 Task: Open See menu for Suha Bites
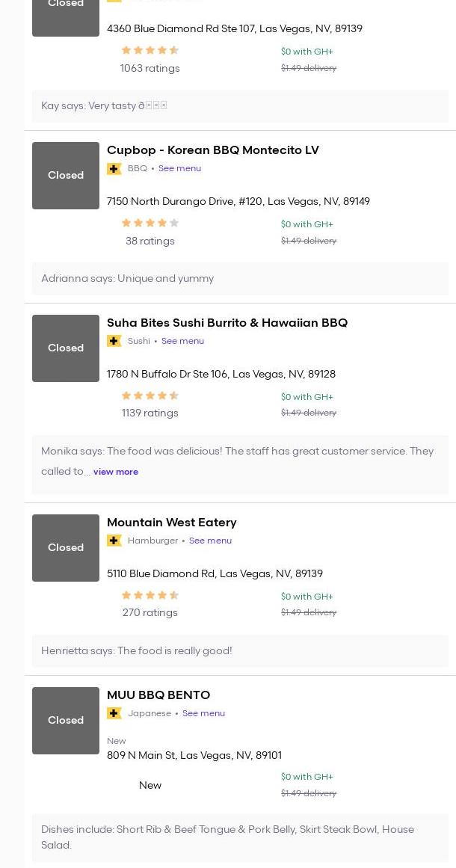tap(182, 342)
